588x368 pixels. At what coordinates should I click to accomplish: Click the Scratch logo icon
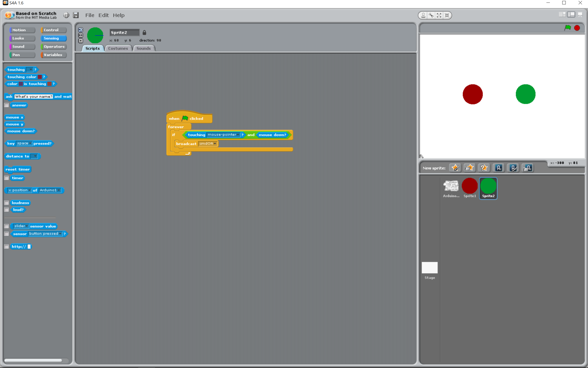10,15
